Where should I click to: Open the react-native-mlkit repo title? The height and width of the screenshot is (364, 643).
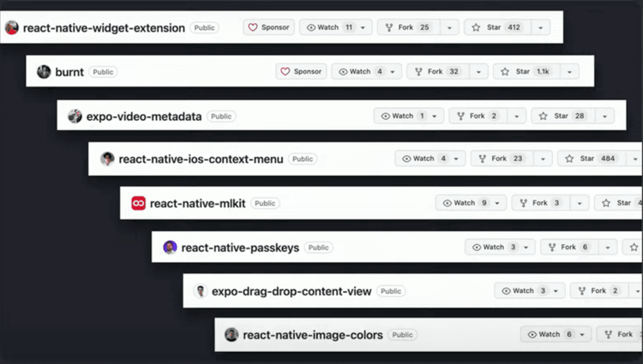[198, 203]
